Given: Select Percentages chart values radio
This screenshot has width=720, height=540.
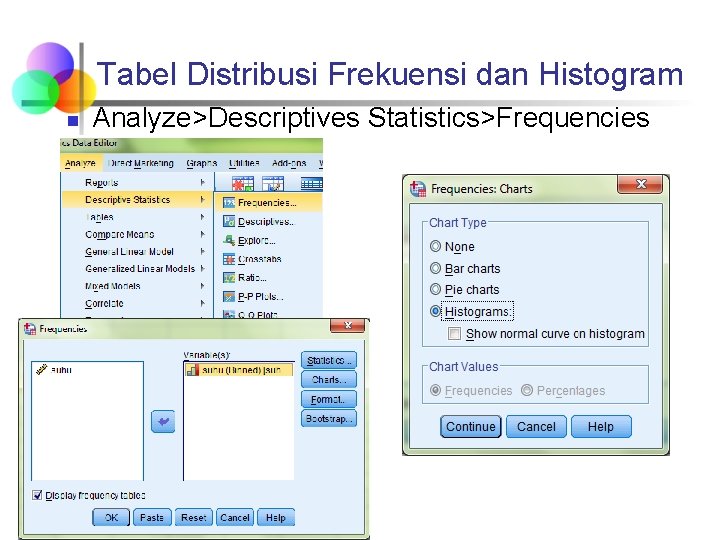Looking at the screenshot, I should [x=527, y=390].
